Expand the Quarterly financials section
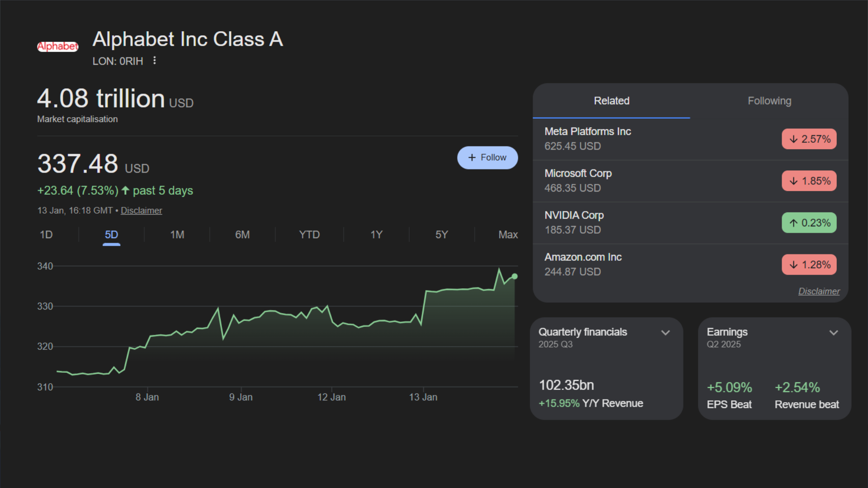Screen dimensions: 868x488 (x=665, y=333)
